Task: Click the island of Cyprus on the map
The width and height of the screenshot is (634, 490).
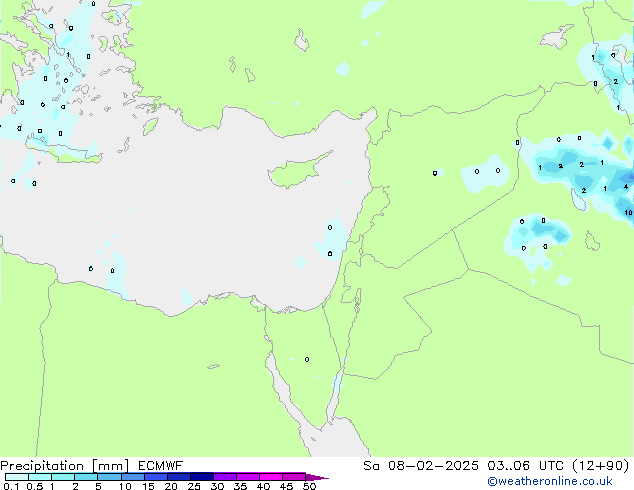Action: [x=297, y=172]
